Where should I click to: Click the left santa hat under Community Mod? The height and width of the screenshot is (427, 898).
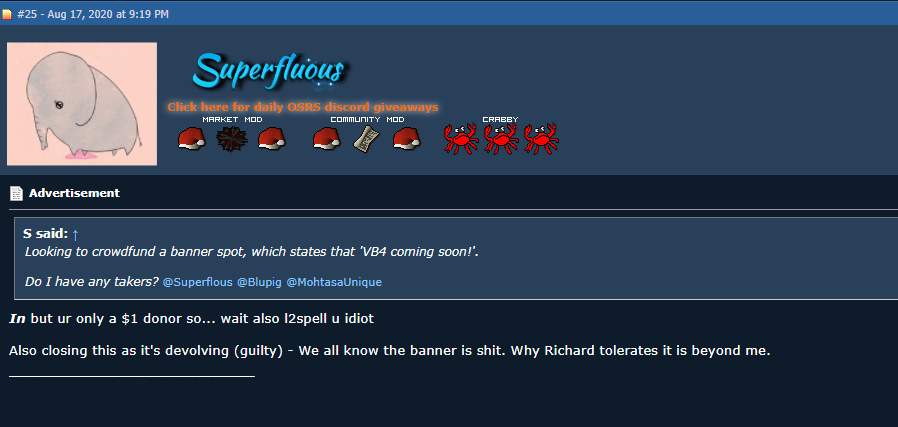coord(327,139)
